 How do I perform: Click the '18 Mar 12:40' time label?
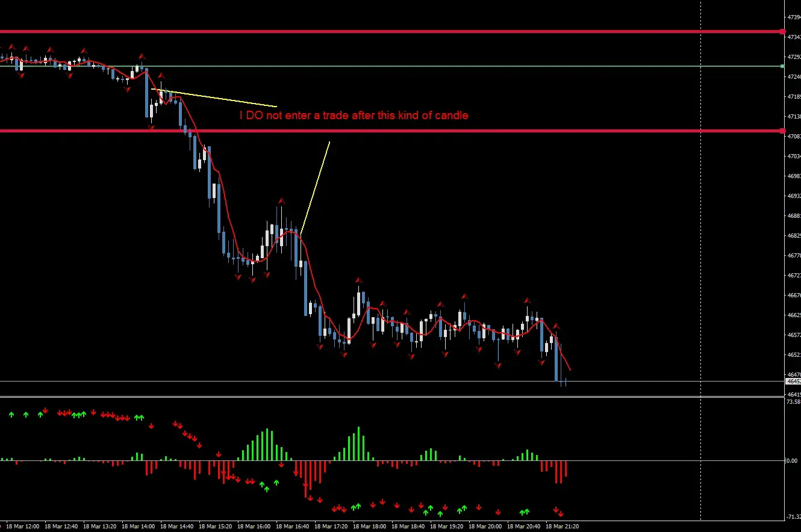point(61,526)
